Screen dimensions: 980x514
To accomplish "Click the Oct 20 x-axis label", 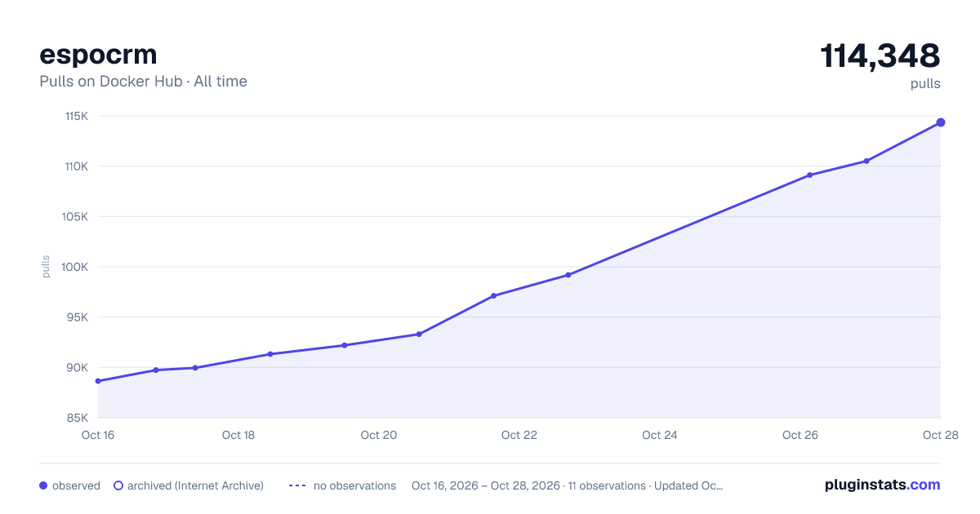I will coord(379,435).
